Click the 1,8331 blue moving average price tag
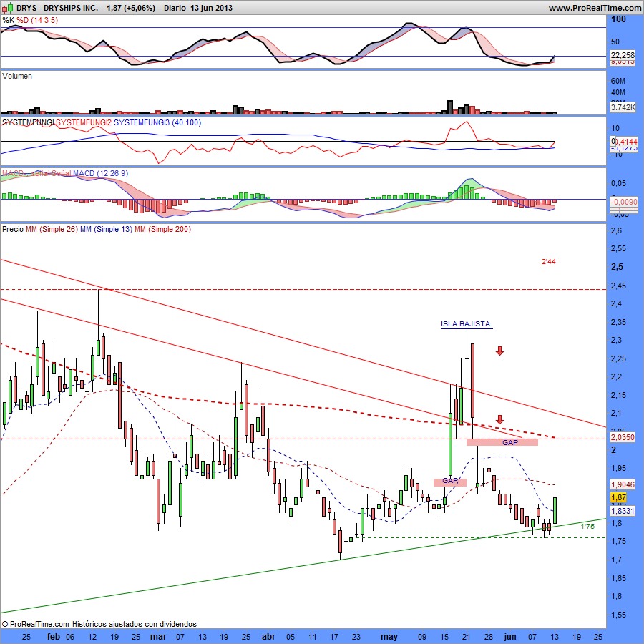 click(623, 511)
